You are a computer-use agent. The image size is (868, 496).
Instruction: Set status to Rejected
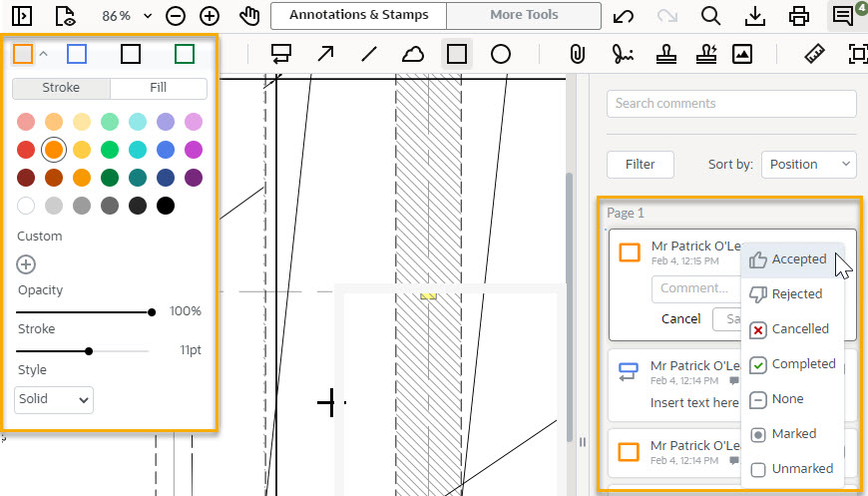coord(792,294)
